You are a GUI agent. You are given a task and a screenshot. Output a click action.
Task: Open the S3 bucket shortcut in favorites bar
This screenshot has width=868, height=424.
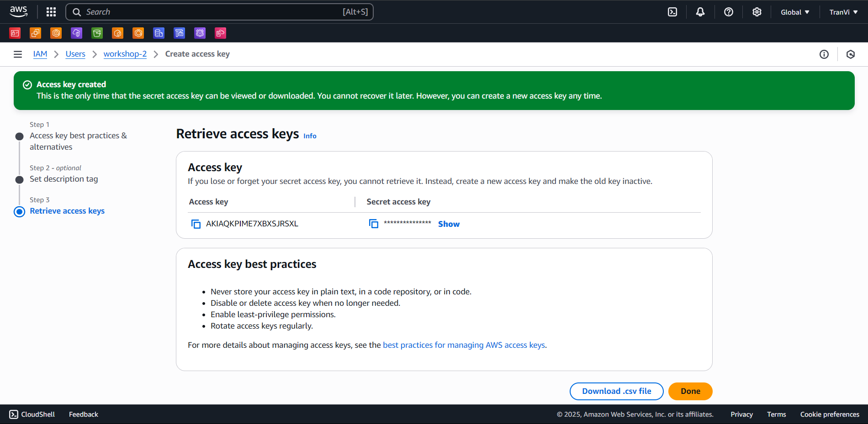tap(97, 33)
